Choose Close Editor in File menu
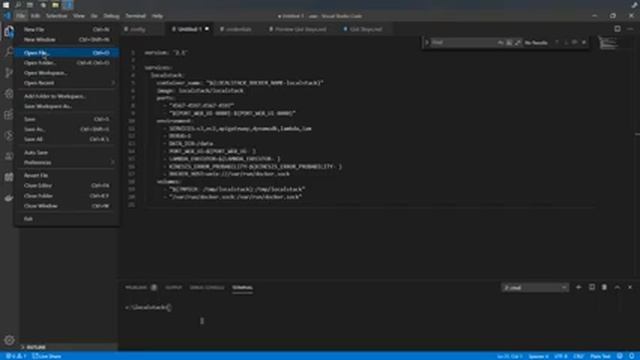The width and height of the screenshot is (640, 360). (67, 185)
